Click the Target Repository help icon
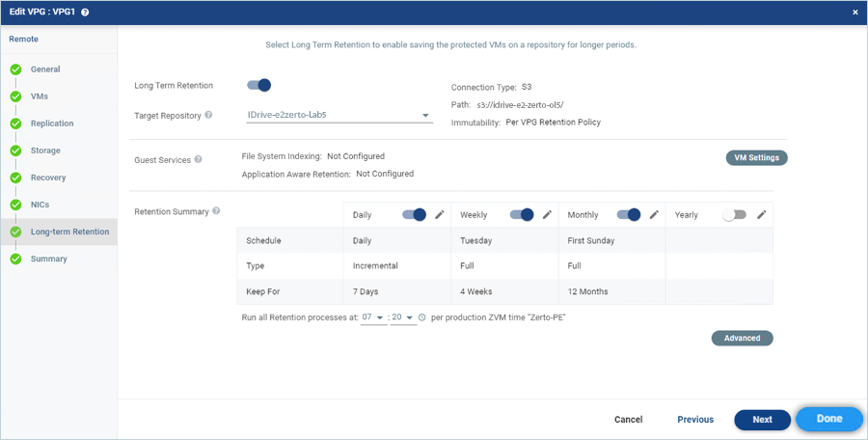 pyautogui.click(x=209, y=116)
